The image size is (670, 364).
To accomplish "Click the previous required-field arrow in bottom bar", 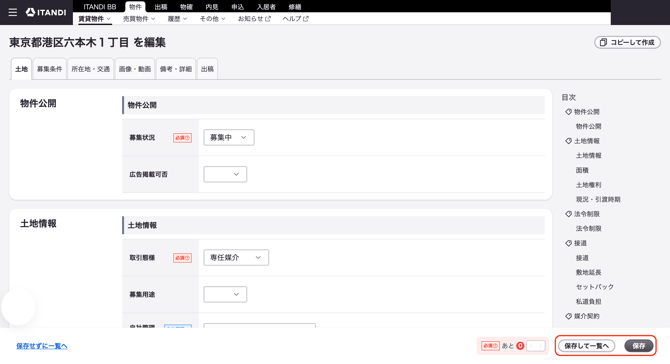I will click(532, 346).
